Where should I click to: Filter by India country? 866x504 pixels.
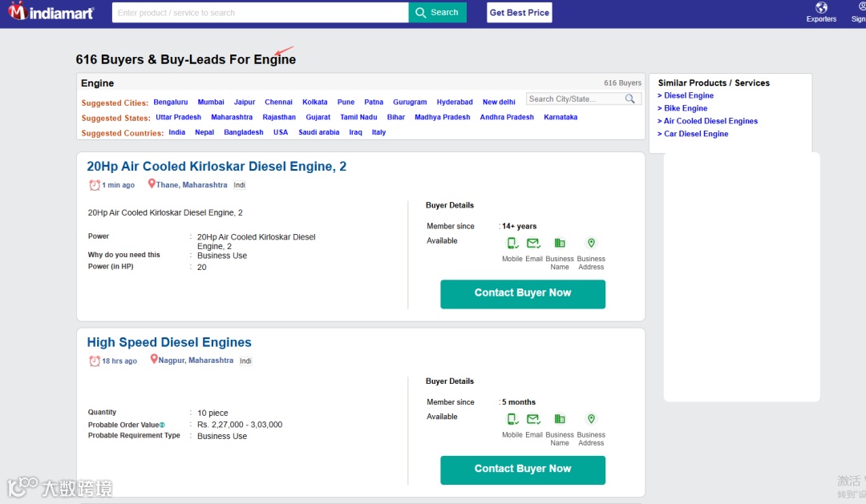point(176,132)
